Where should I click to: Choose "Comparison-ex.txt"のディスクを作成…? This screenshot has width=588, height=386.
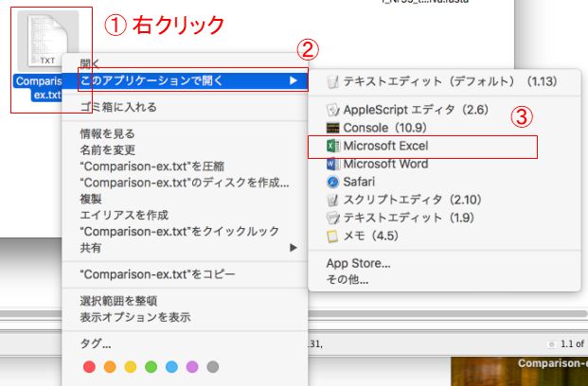pos(185,183)
